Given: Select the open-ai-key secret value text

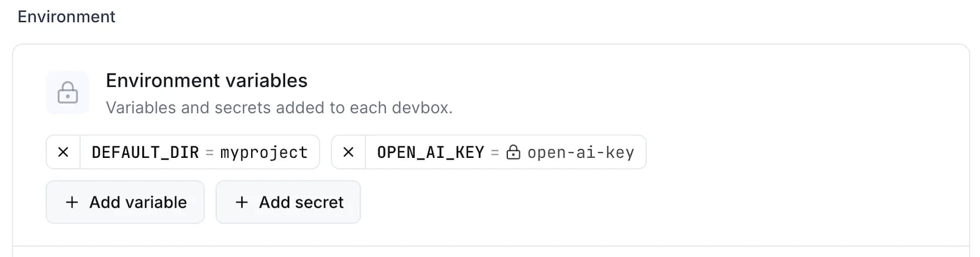Looking at the screenshot, I should point(581,152).
